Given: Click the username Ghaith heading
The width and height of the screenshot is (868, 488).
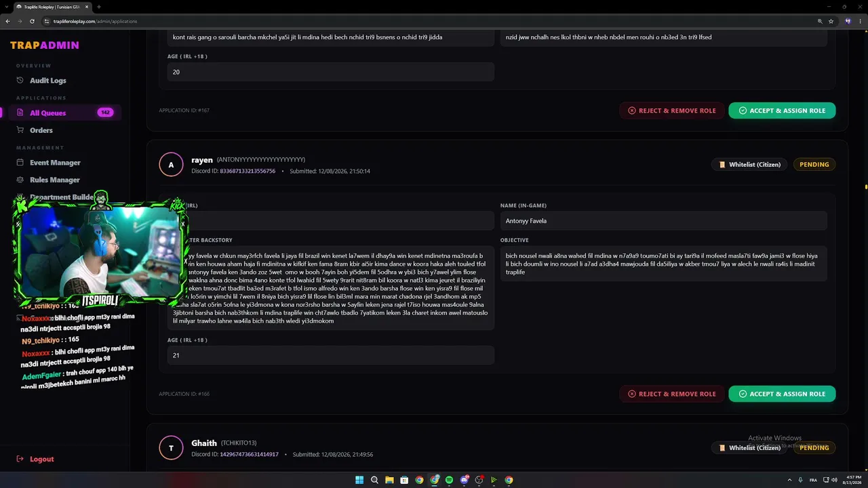Looking at the screenshot, I should (x=204, y=443).
